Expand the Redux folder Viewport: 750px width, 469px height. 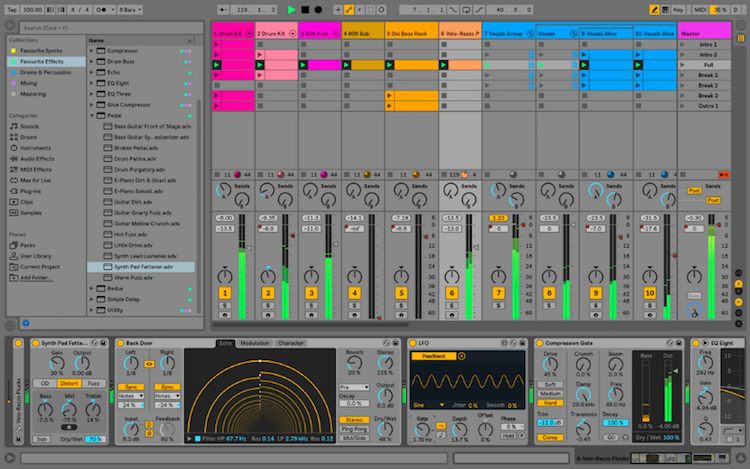click(x=92, y=289)
